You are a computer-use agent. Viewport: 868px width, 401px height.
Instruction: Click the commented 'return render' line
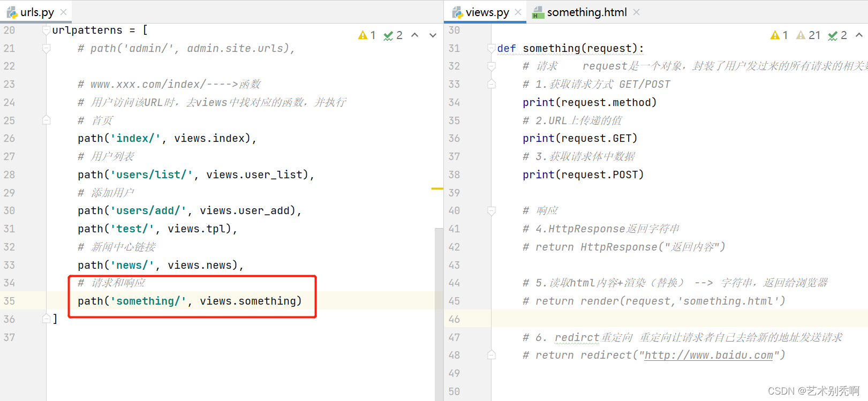[x=654, y=301]
